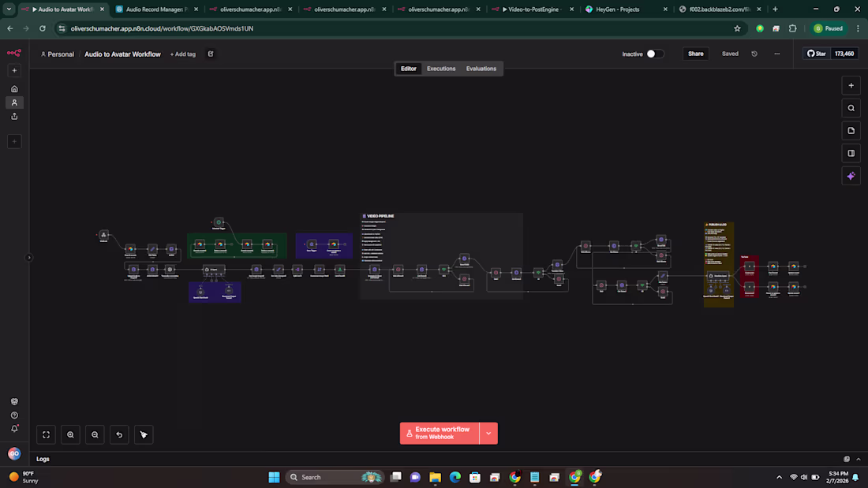Open the Chrome three-dot menu
The image size is (868, 488).
click(x=858, y=28)
